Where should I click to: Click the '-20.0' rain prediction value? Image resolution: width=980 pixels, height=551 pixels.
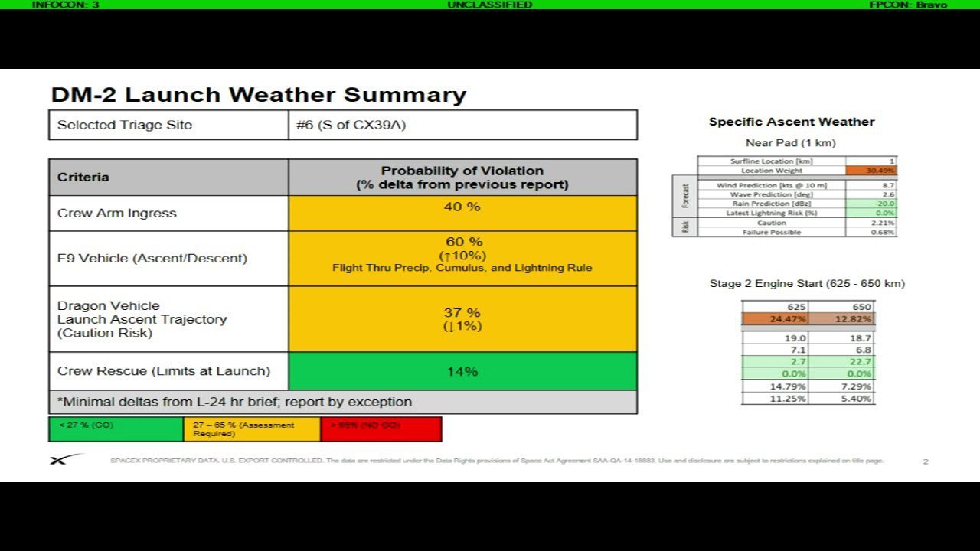871,204
